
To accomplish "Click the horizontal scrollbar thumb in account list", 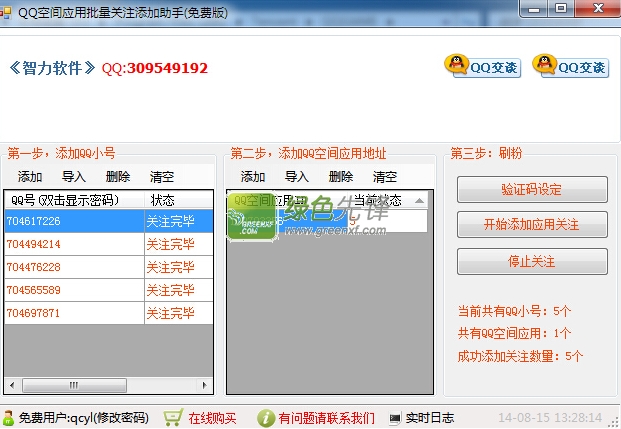I will (74, 385).
